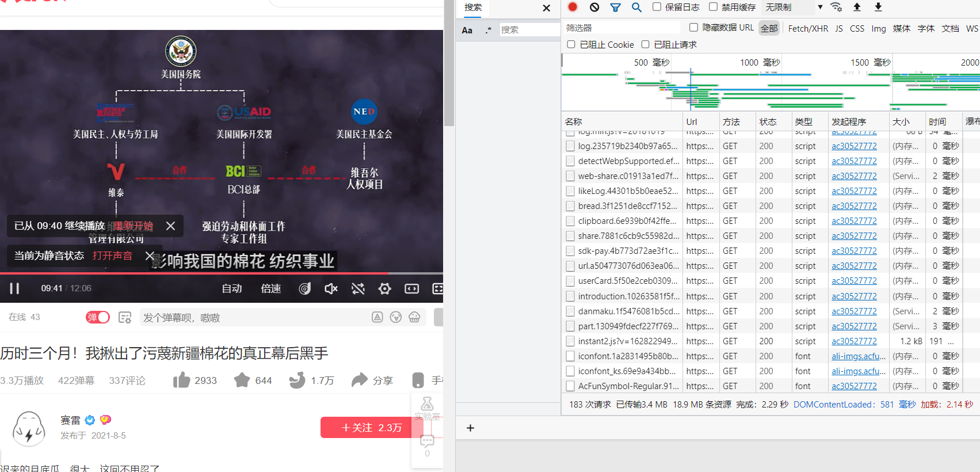The image size is (980, 472).
Task: Open video player settings gear
Action: click(384, 288)
